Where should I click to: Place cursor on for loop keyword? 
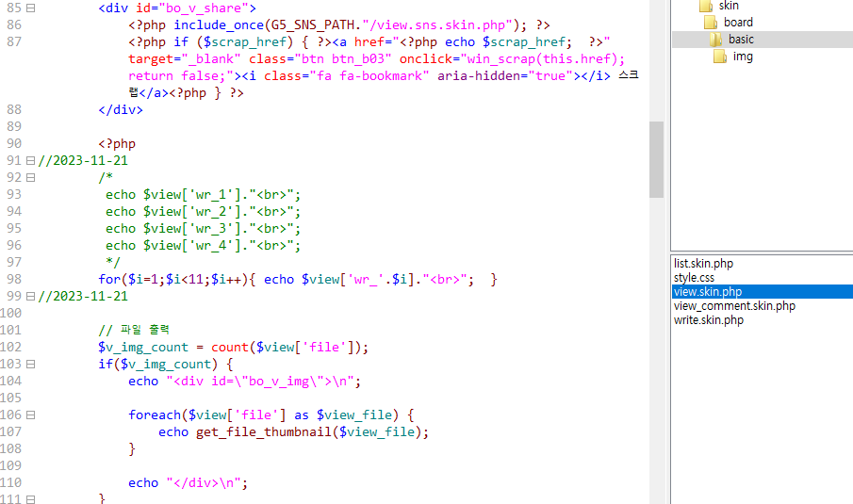109,280
